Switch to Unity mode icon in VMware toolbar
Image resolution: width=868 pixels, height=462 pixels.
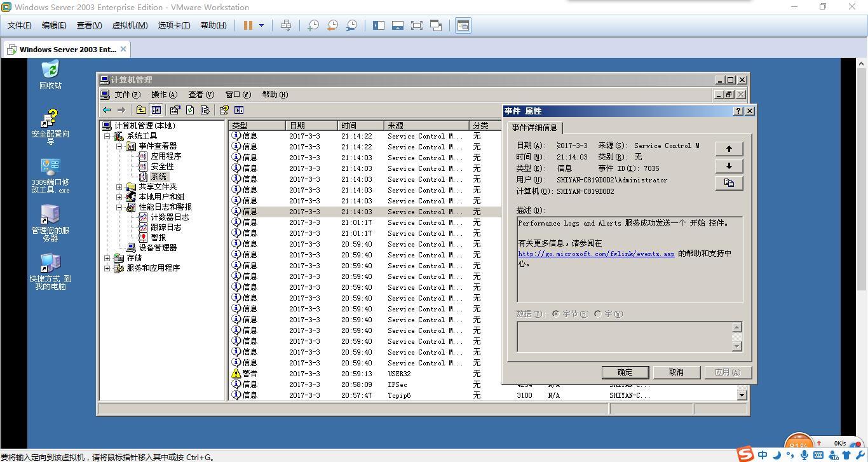tap(436, 25)
